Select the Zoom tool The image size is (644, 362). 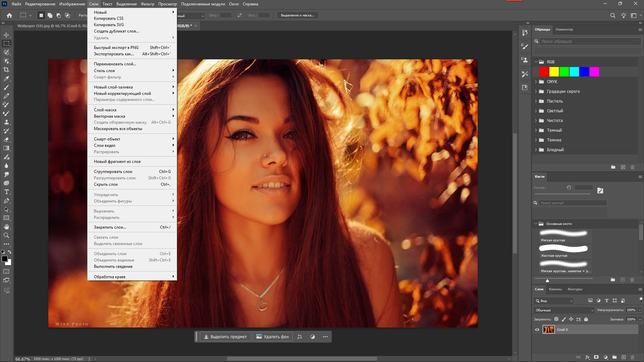(x=6, y=236)
